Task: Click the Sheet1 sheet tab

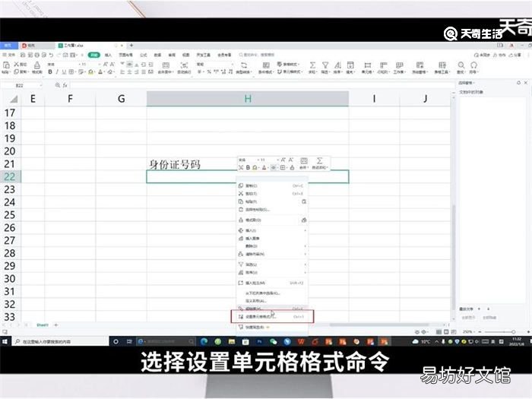Action: click(x=43, y=325)
